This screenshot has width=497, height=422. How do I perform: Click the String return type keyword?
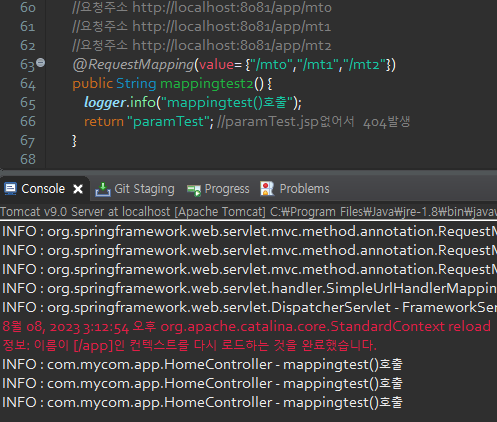pyautogui.click(x=136, y=84)
